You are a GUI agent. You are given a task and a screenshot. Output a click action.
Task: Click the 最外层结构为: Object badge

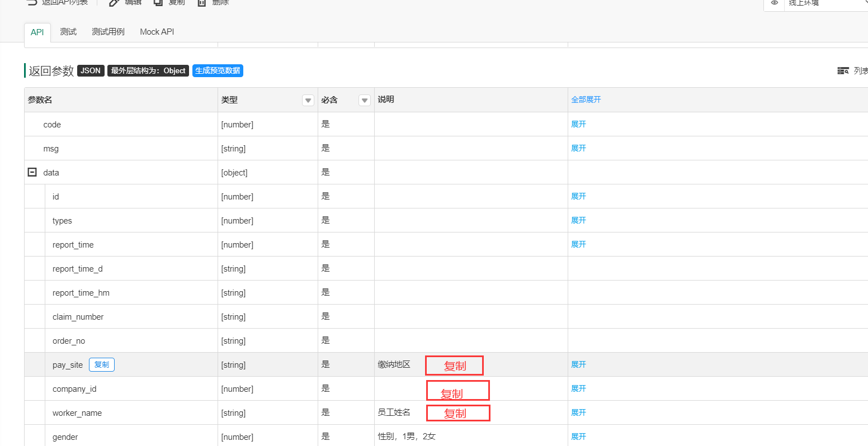tap(148, 70)
